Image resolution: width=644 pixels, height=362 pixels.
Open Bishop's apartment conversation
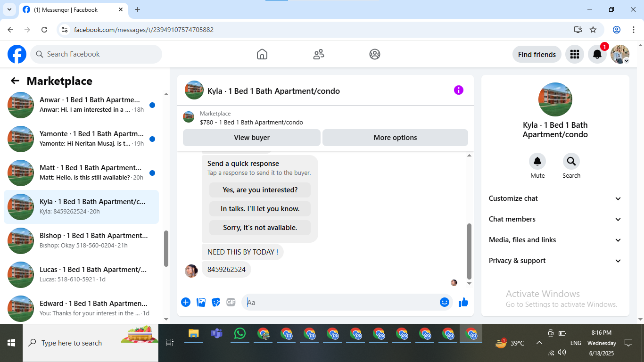coord(81,241)
